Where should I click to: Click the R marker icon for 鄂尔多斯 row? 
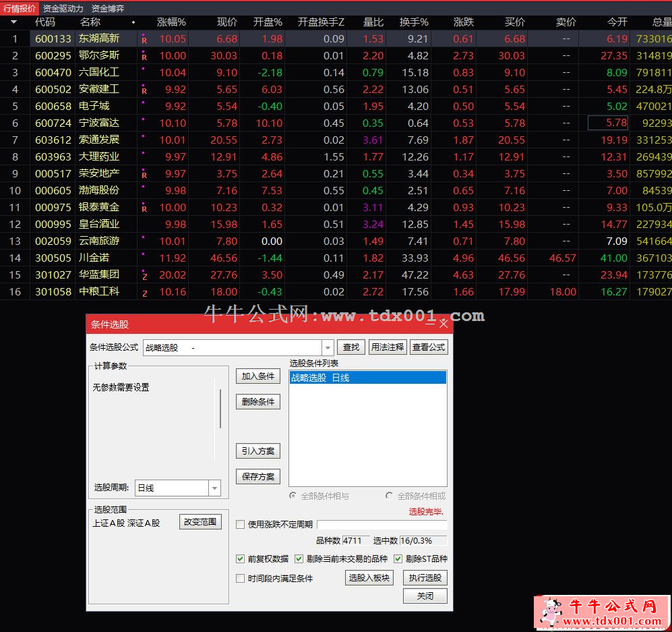coord(144,56)
